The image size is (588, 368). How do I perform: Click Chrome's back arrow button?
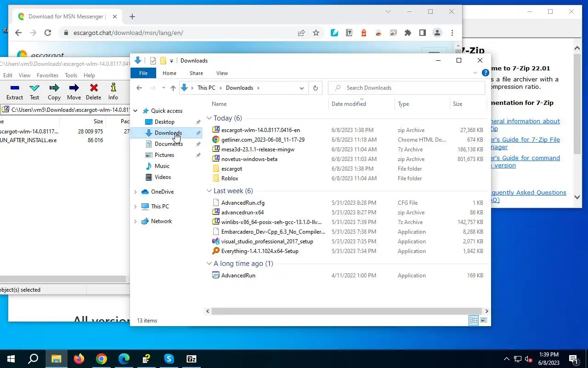(18, 33)
